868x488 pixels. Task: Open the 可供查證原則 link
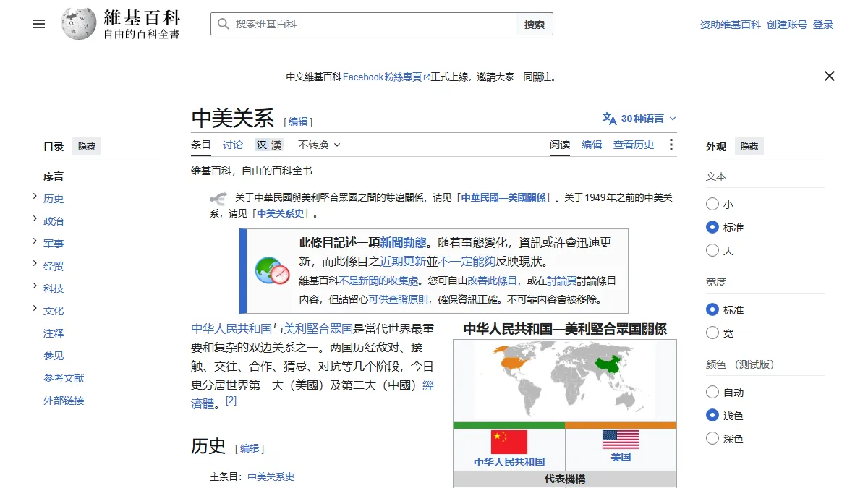click(399, 299)
